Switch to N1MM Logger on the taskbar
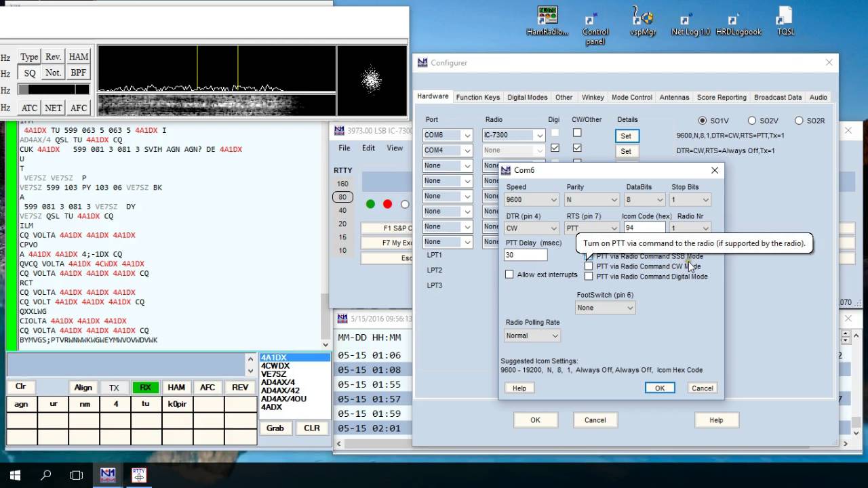The image size is (868, 488). 107,475
